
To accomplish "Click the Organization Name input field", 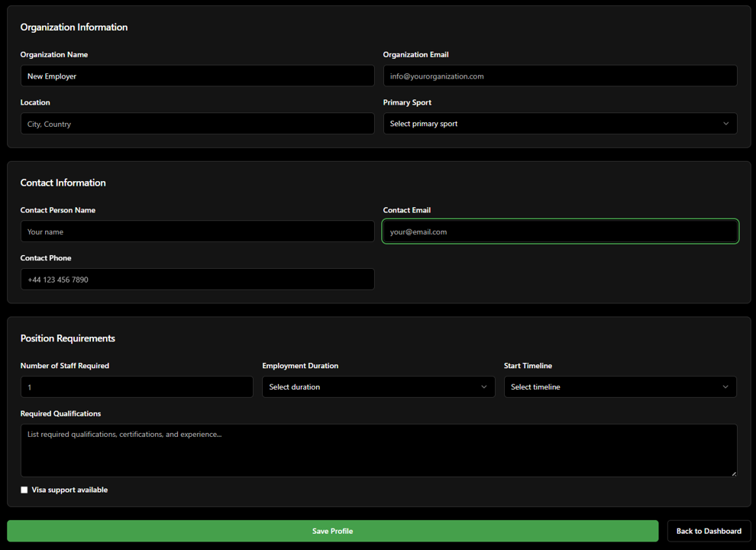I will [197, 76].
